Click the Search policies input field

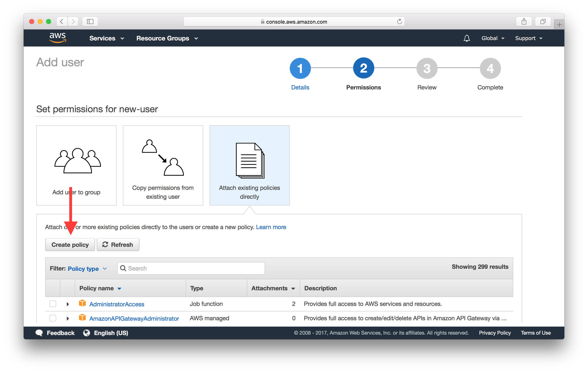tap(192, 268)
